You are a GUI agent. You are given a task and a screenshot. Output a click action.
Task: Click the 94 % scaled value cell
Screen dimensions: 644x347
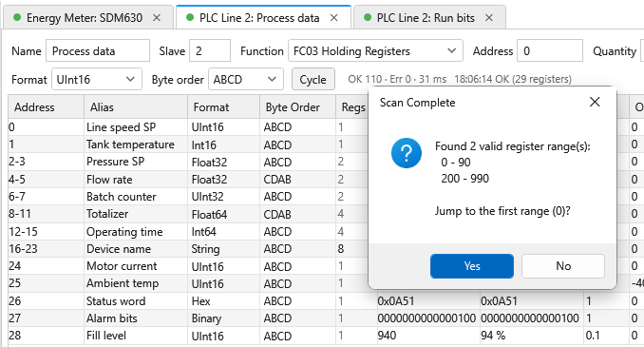point(532,336)
